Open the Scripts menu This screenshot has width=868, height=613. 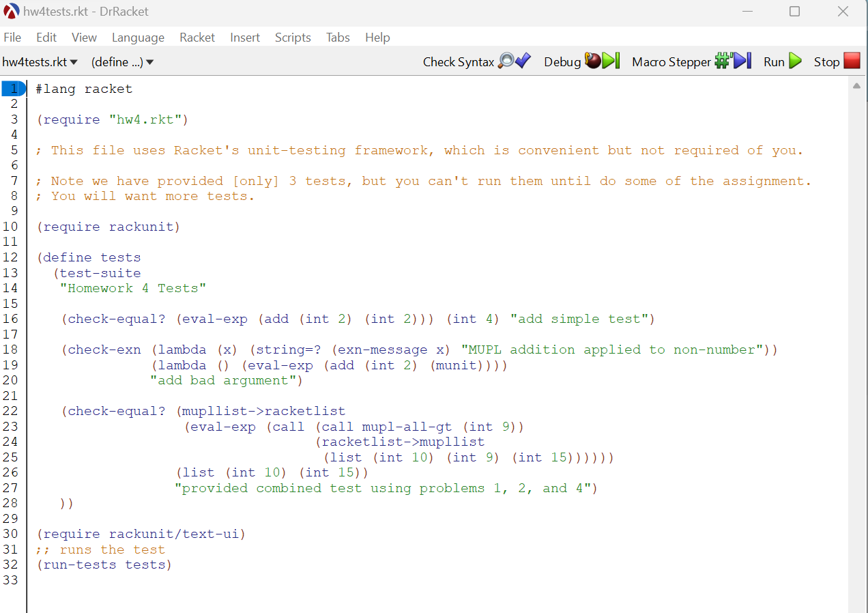293,38
